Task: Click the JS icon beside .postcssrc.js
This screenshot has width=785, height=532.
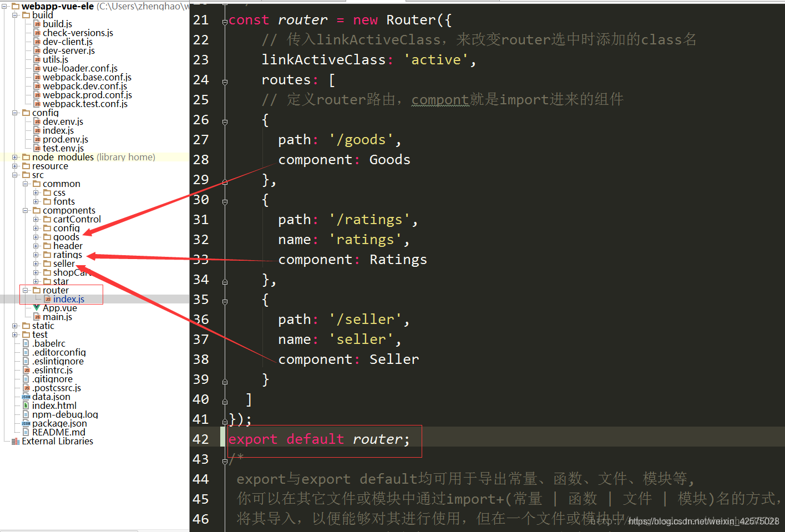Action: click(26, 388)
